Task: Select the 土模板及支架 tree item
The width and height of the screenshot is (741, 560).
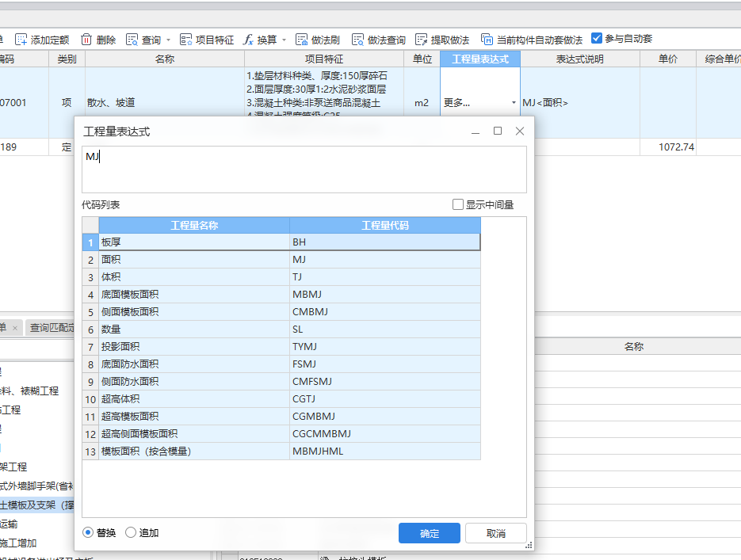Action: coord(37,505)
